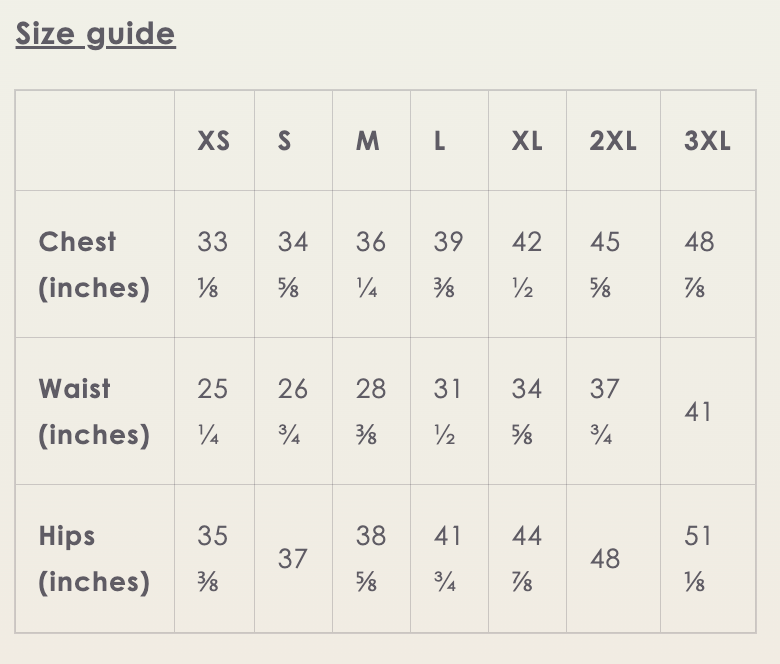Viewport: 780px width, 664px height.
Task: Select the XS column header
Action: pos(213,141)
